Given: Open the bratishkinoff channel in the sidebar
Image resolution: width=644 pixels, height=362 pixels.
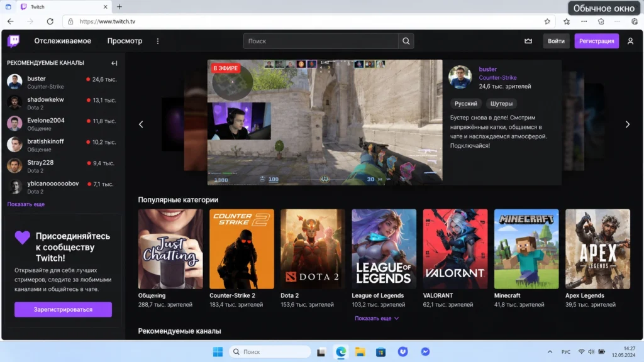Looking at the screenshot, I should (62, 145).
